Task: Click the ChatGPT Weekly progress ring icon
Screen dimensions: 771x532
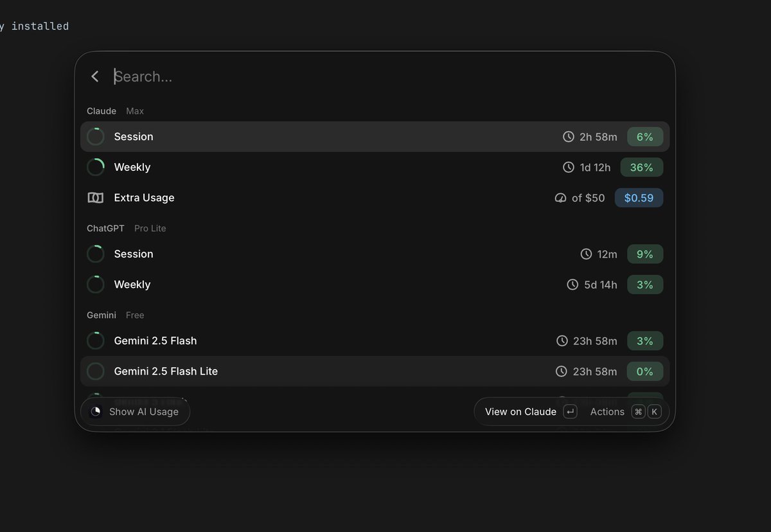Action: click(x=96, y=285)
